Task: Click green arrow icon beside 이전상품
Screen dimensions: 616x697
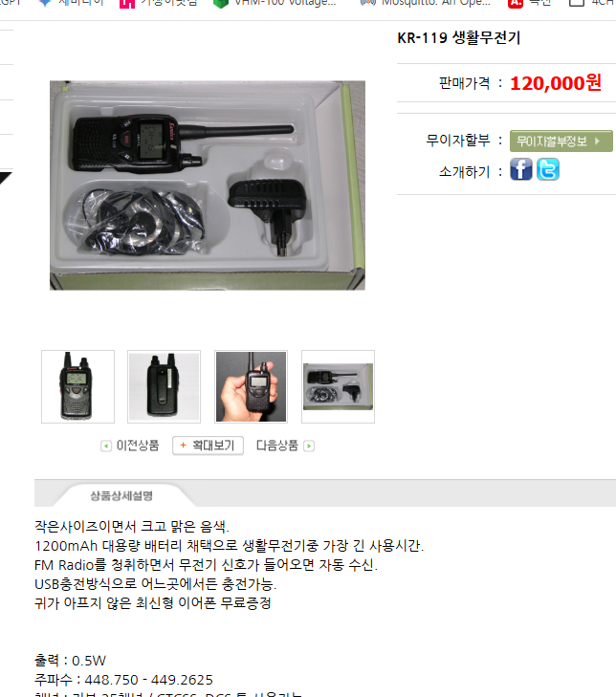Action: [x=106, y=446]
